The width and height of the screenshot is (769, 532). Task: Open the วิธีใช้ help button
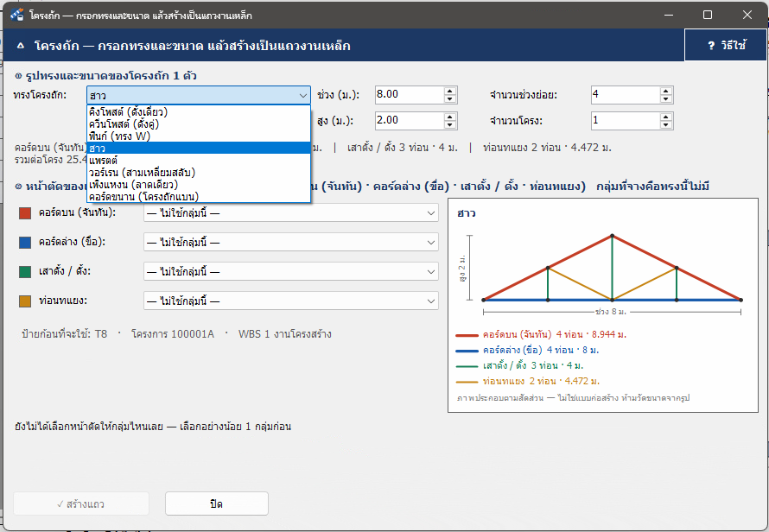click(x=725, y=45)
